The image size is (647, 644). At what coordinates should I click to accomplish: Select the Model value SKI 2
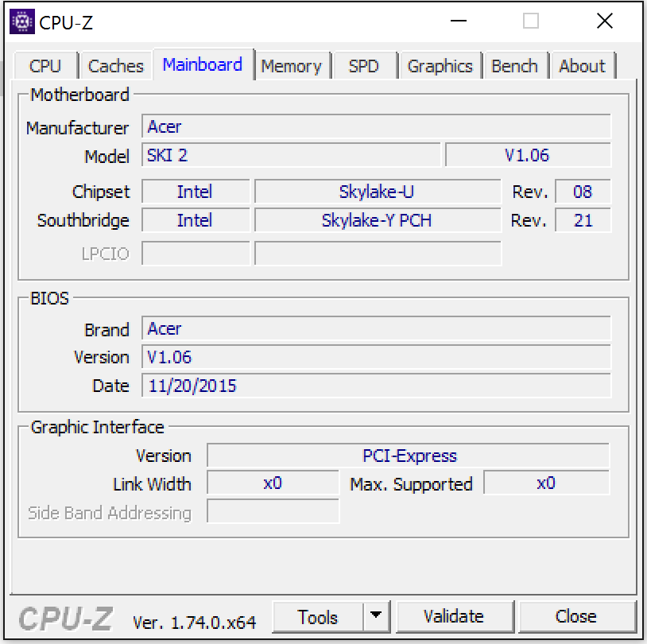[x=291, y=155]
